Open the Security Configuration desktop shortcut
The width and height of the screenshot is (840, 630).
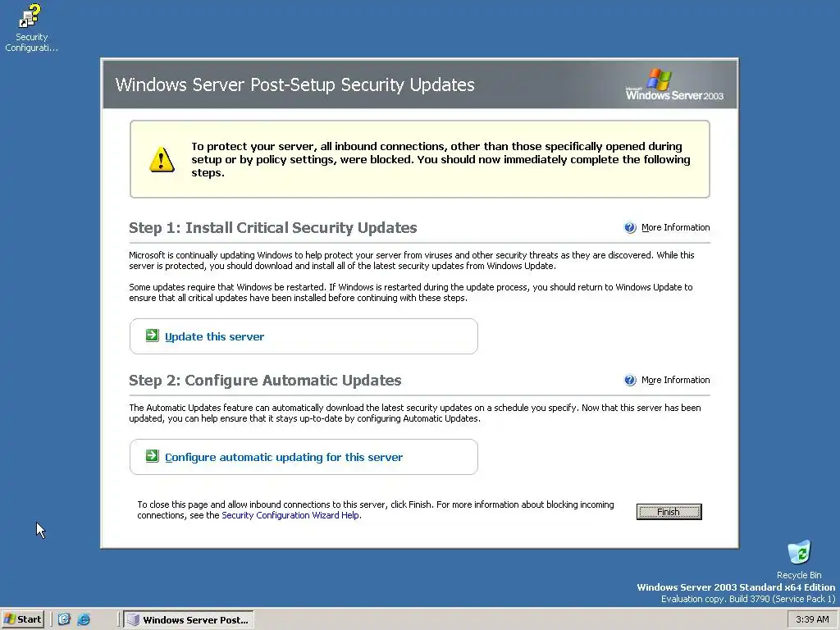(x=30, y=28)
